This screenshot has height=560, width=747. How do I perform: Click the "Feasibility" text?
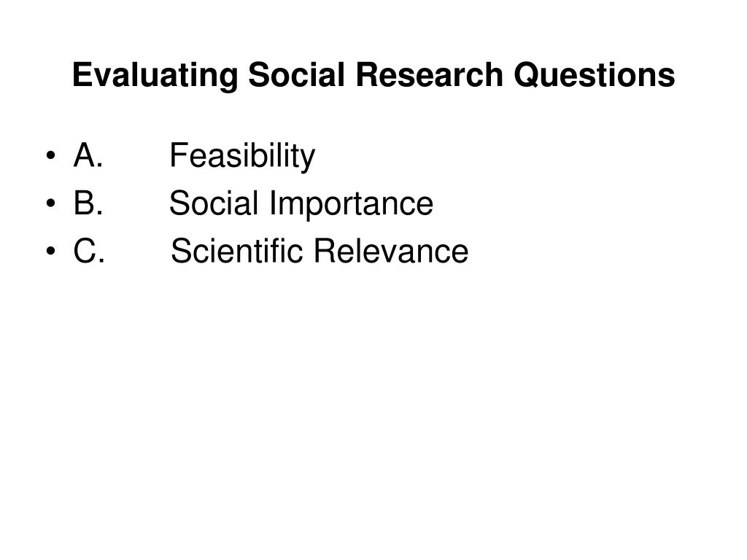242,156
